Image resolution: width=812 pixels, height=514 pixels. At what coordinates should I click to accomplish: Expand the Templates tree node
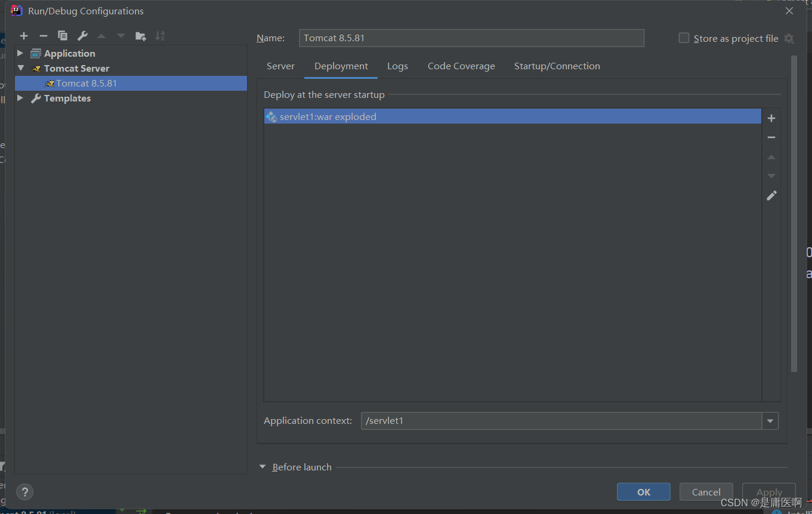(x=20, y=98)
